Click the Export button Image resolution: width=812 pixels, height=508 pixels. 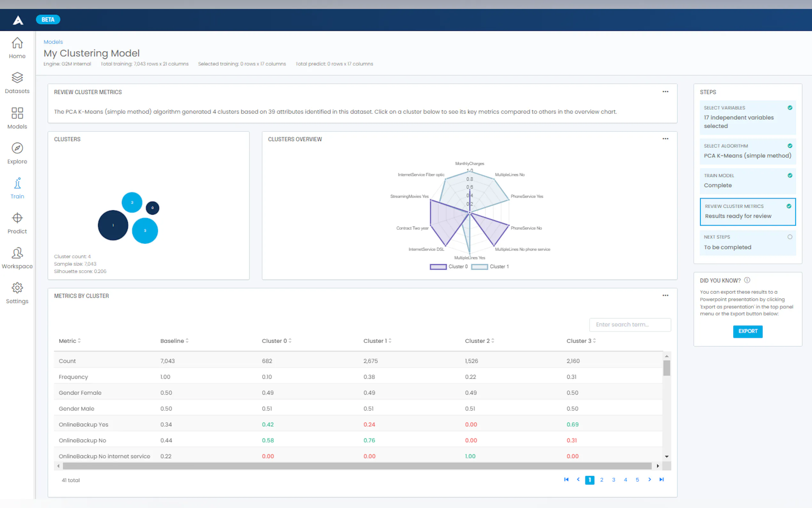tap(747, 331)
